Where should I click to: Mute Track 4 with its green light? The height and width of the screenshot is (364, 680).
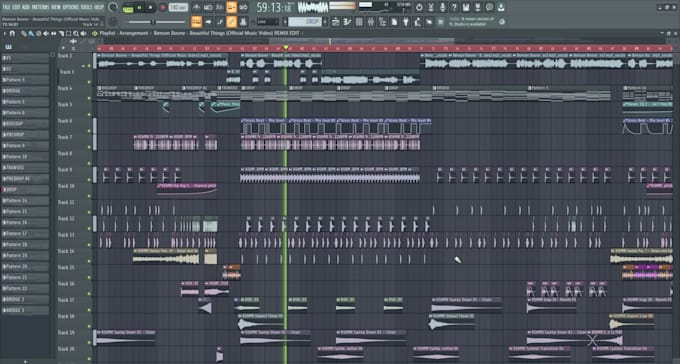coord(90,98)
